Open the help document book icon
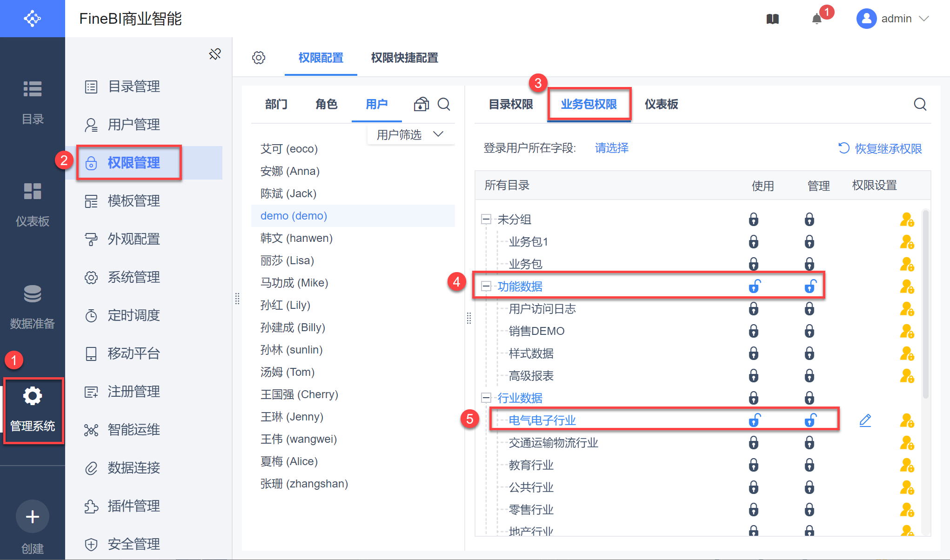Image resolution: width=950 pixels, height=560 pixels. 772,19
